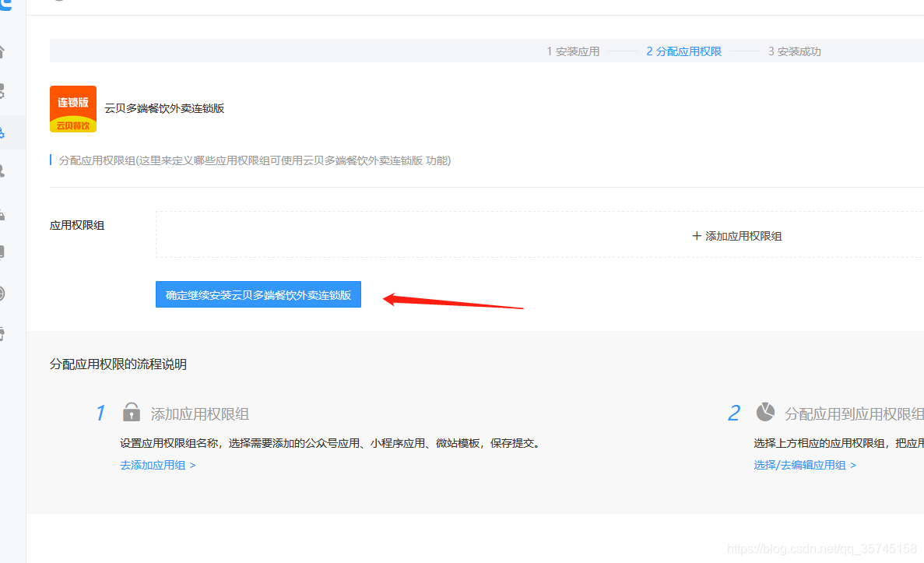Click the orange 连锁版 云贝餐饮 app logo
The height and width of the screenshot is (563, 924).
[x=73, y=109]
